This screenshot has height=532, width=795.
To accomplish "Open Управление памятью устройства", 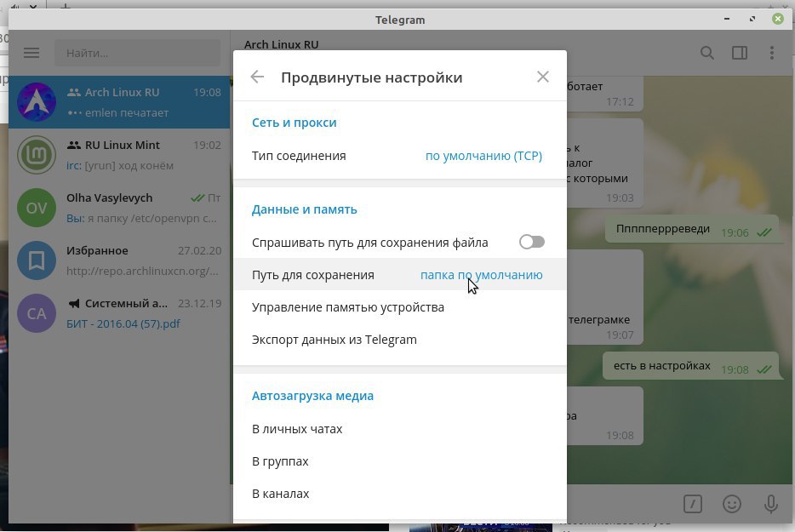I will (399, 307).
